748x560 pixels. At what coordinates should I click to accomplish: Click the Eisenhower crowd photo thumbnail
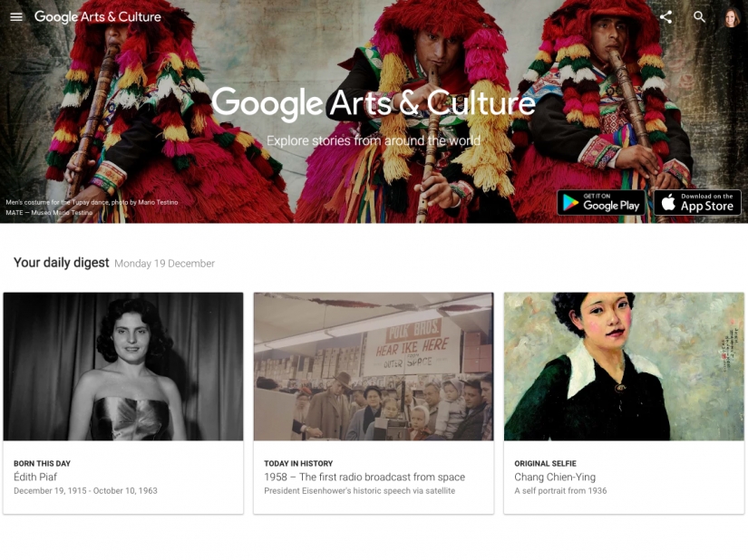pos(373,366)
